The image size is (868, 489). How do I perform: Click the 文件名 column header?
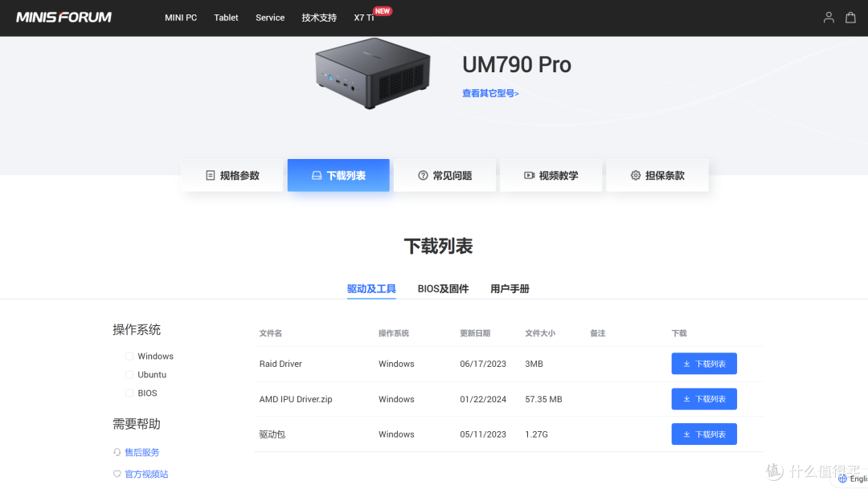coord(271,333)
